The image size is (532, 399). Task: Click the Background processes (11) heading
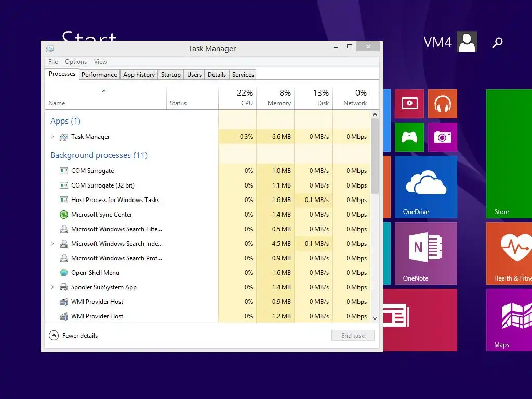[99, 155]
